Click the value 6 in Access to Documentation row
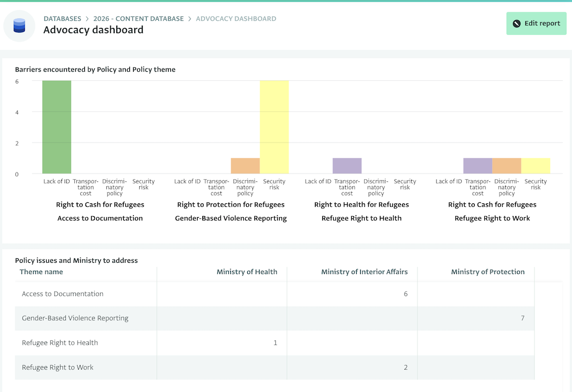Viewport: 572px width, 392px height. point(405,293)
